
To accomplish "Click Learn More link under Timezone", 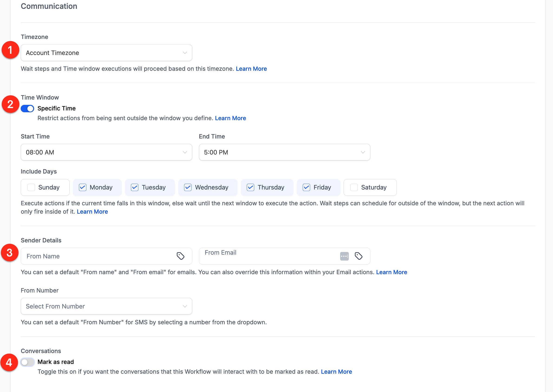I will [251, 69].
